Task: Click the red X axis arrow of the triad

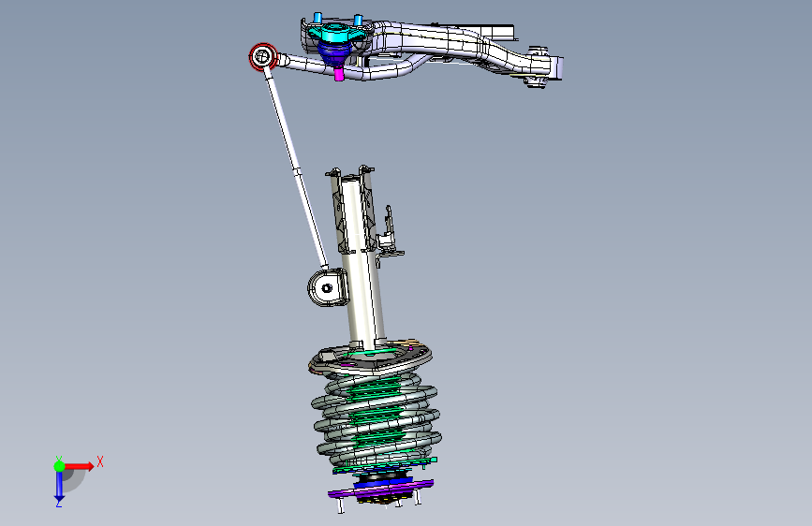Action: pos(79,466)
